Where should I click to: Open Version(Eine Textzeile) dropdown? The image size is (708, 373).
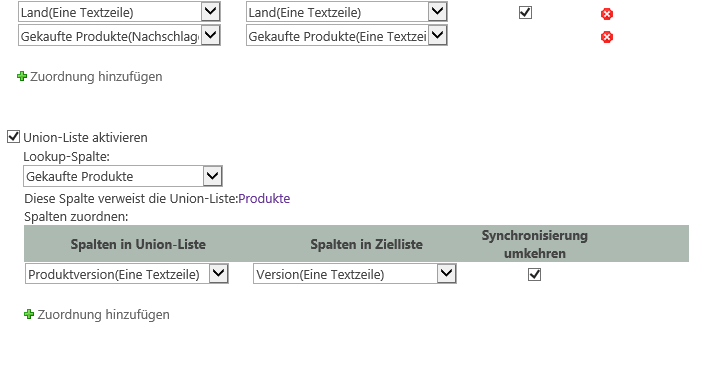click(447, 274)
